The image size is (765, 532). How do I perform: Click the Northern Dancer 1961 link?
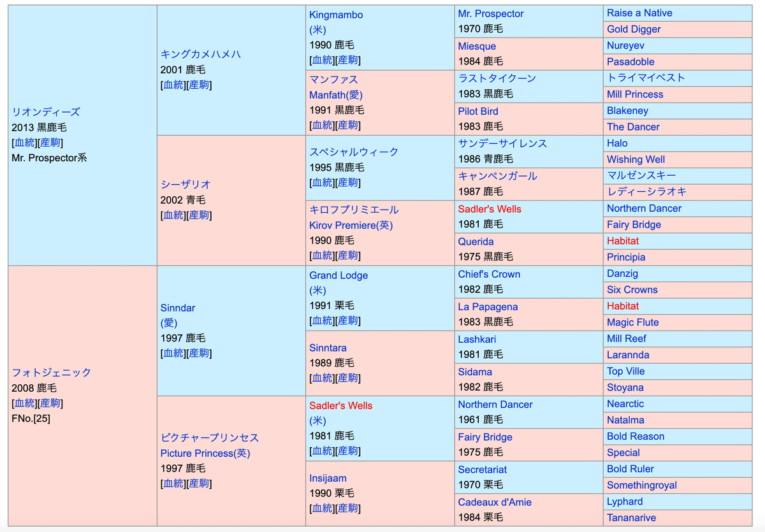495,404
